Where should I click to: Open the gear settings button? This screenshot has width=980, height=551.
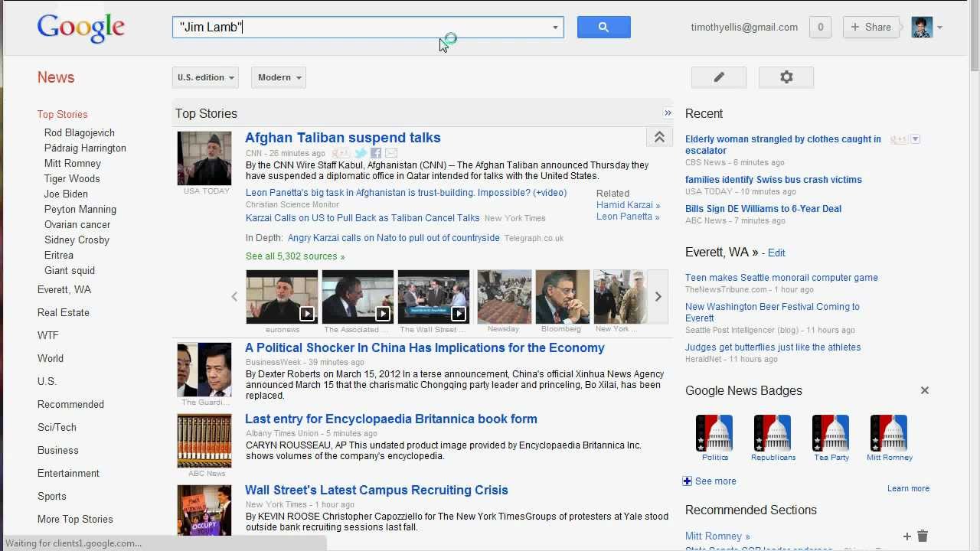786,77
